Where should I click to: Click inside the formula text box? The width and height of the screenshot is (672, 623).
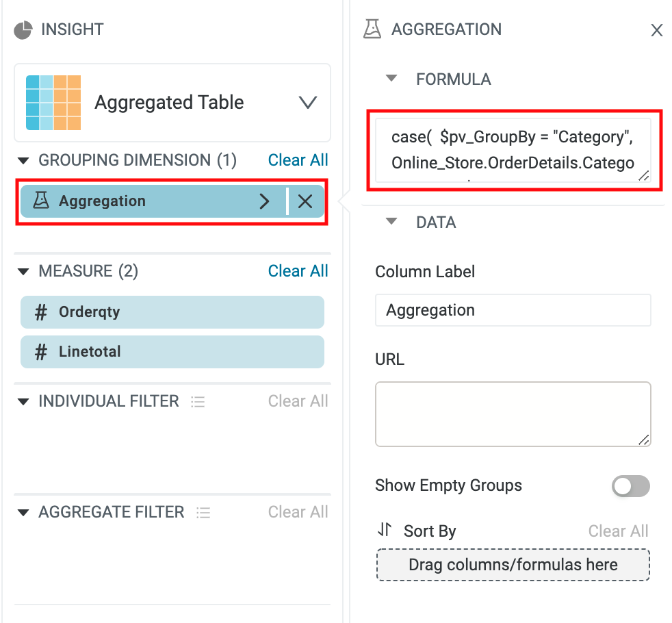click(x=512, y=151)
